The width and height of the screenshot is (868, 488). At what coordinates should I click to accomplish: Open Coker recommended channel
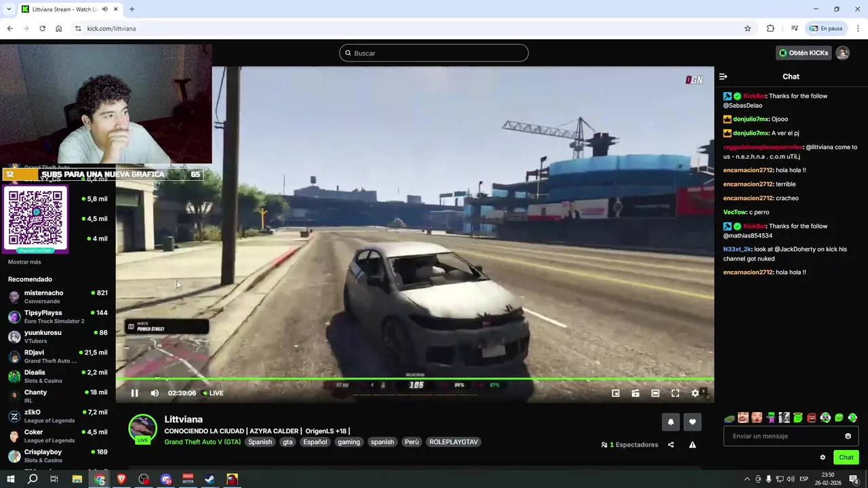pyautogui.click(x=58, y=436)
